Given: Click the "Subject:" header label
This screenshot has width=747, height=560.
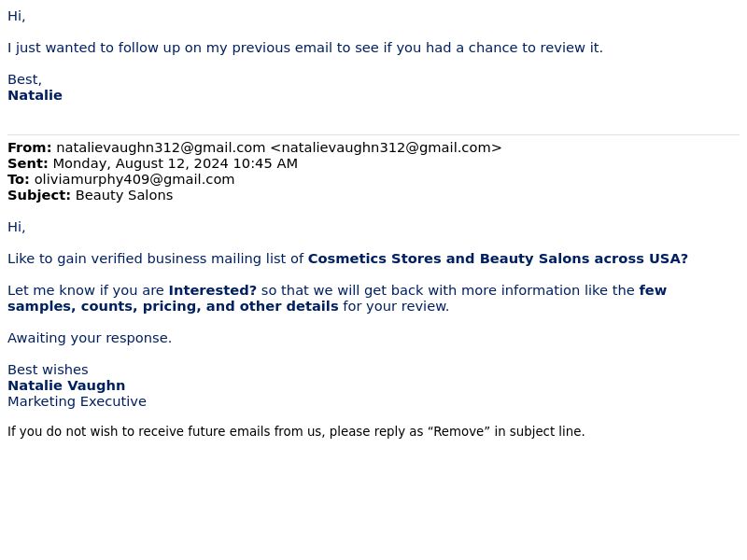Looking at the screenshot, I should tap(39, 195).
